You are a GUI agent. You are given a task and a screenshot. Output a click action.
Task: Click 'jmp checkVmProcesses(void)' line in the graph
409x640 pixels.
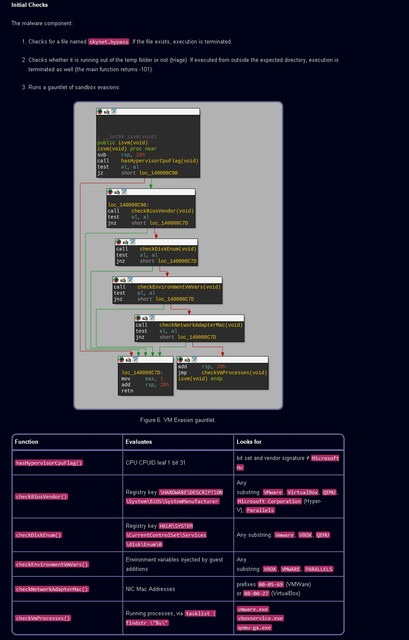pos(222,373)
